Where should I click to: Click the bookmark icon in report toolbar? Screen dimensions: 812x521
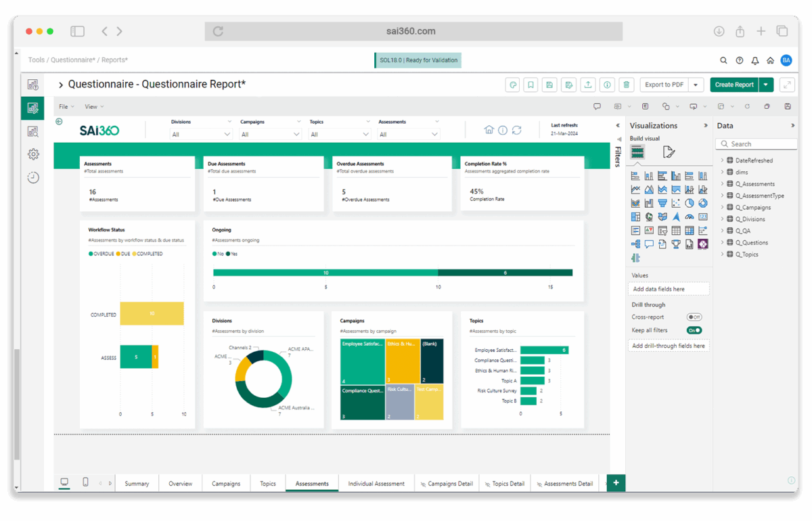click(531, 85)
